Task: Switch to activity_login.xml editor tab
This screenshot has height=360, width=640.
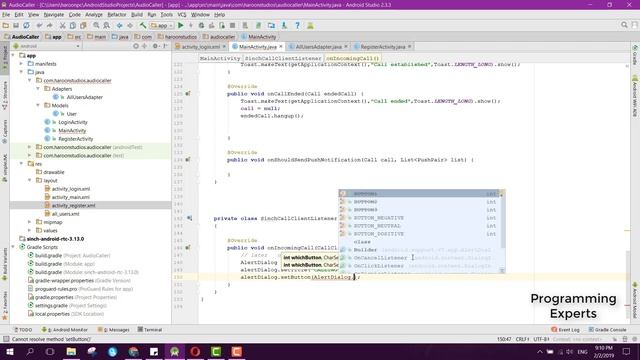Action: [200, 47]
